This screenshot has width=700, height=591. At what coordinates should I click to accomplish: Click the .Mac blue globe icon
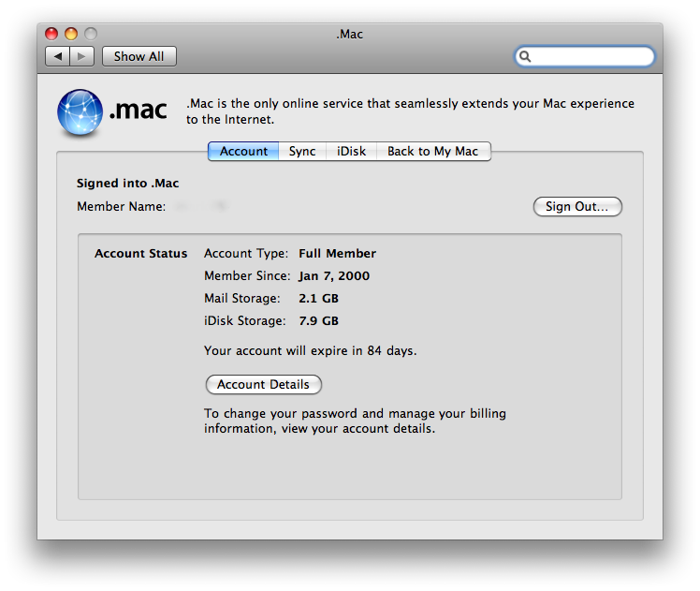tap(80, 112)
